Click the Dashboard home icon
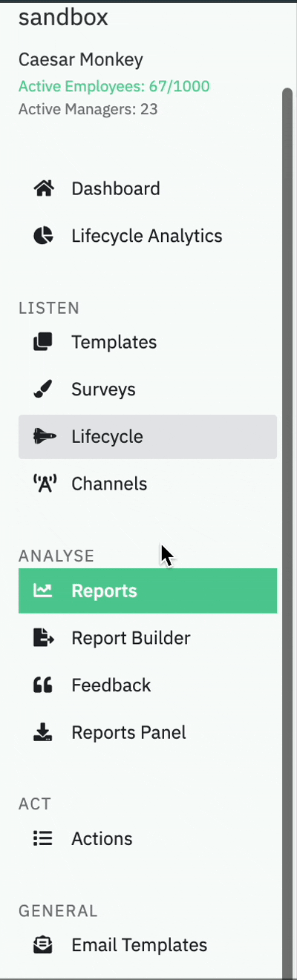 (44, 188)
